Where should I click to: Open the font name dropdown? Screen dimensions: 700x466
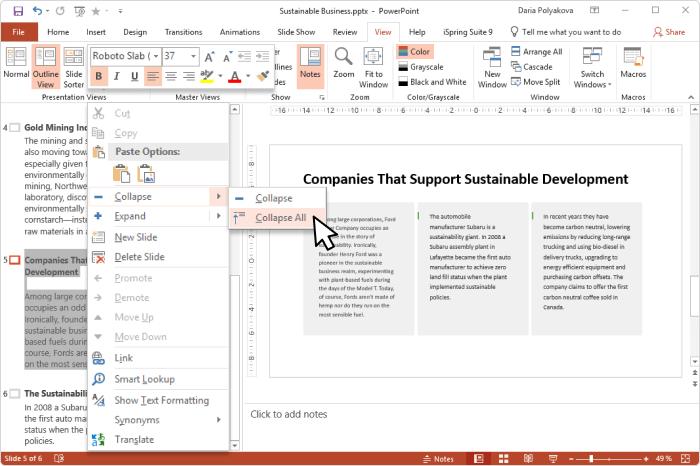(x=156, y=56)
